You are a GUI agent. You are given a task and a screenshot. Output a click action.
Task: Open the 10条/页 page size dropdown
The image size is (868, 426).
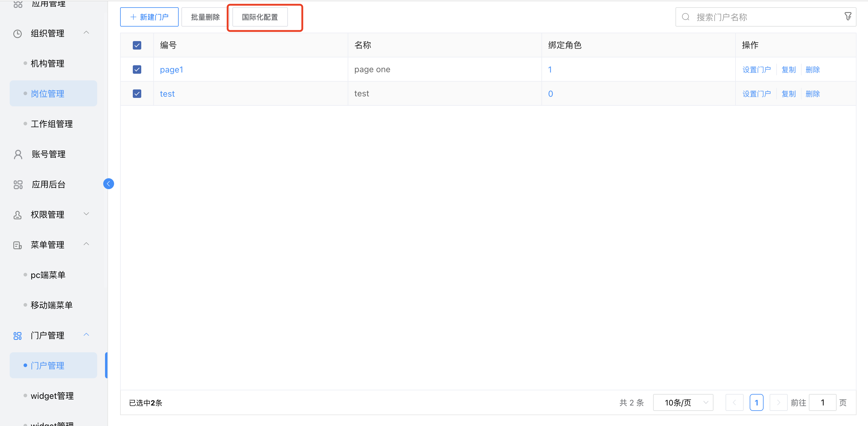click(683, 402)
